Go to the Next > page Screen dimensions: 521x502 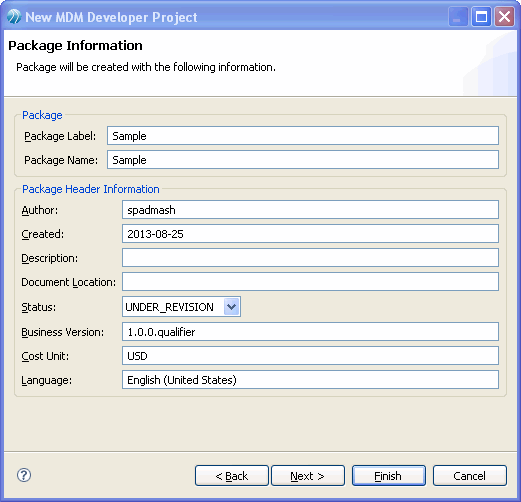(x=308, y=476)
